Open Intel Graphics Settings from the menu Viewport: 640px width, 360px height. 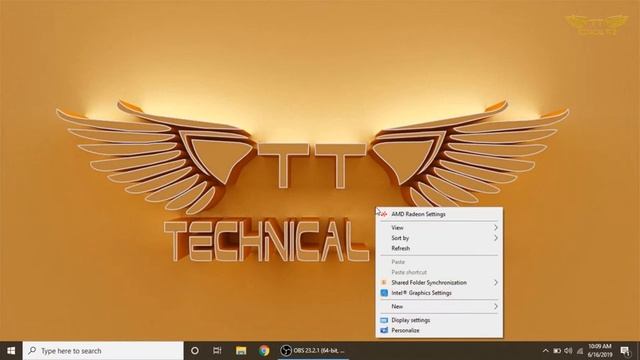click(439, 293)
